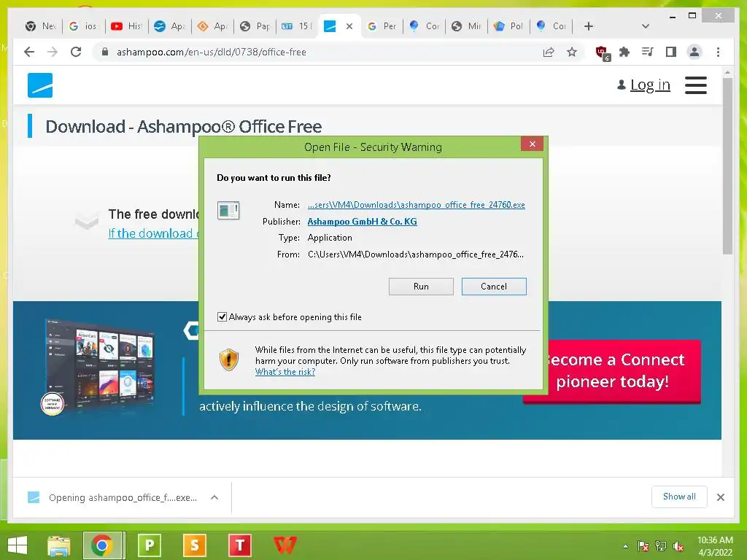Viewport: 747px width, 560px height.
Task: Click the share page icon in address bar
Action: pos(549,52)
